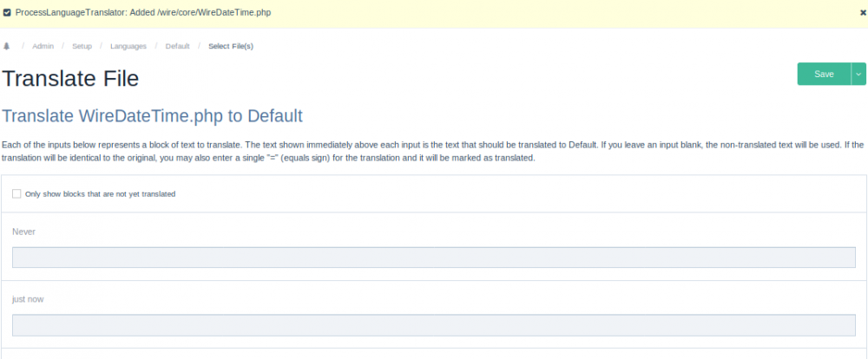Click the translation instructions paragraph
This screenshot has width=868, height=359.
point(434,151)
